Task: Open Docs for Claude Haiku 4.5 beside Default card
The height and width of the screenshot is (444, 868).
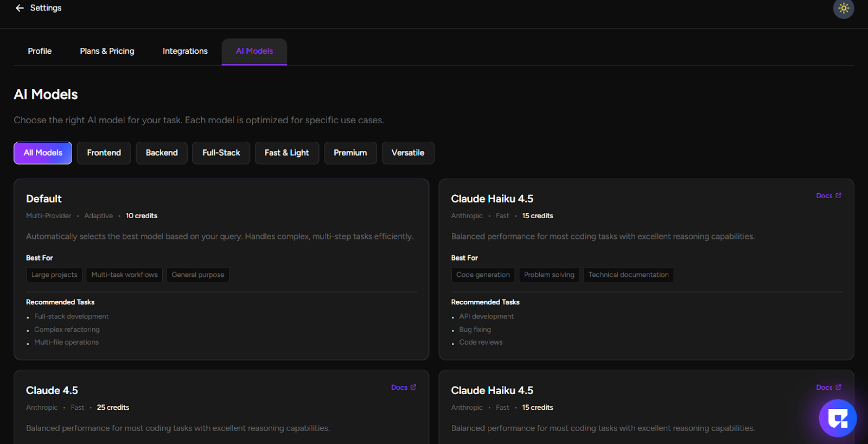Action: coord(828,196)
